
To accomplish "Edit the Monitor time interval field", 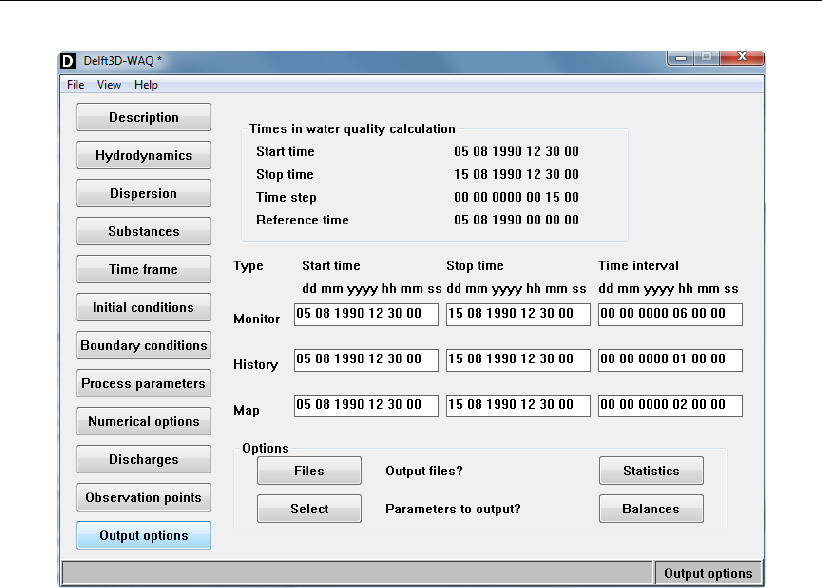I will (x=670, y=314).
